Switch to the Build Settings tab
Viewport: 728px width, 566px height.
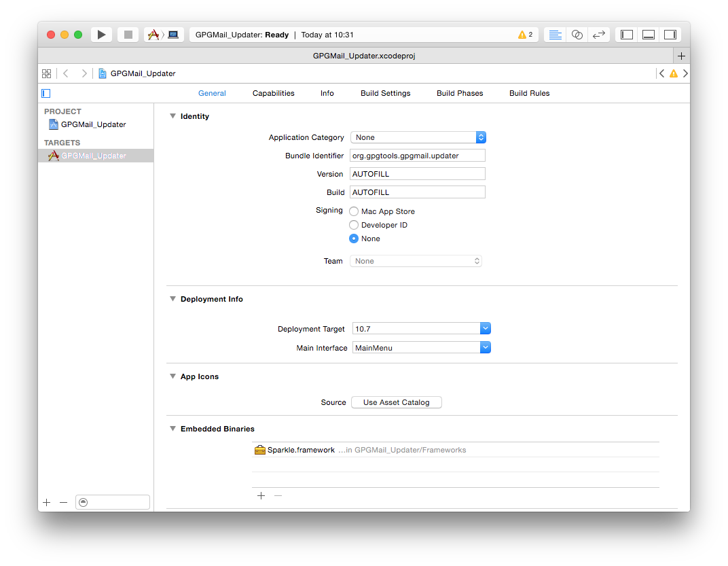[x=385, y=93]
